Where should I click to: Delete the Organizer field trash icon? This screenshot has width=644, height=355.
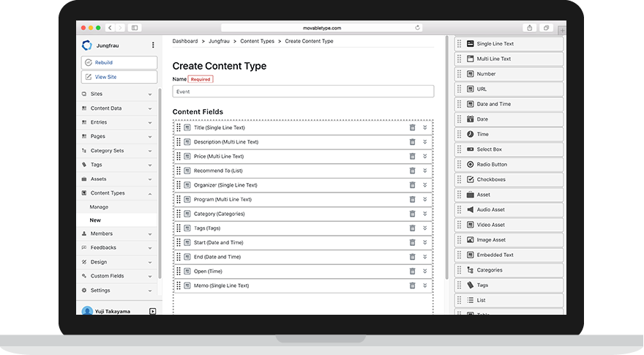pyautogui.click(x=412, y=185)
